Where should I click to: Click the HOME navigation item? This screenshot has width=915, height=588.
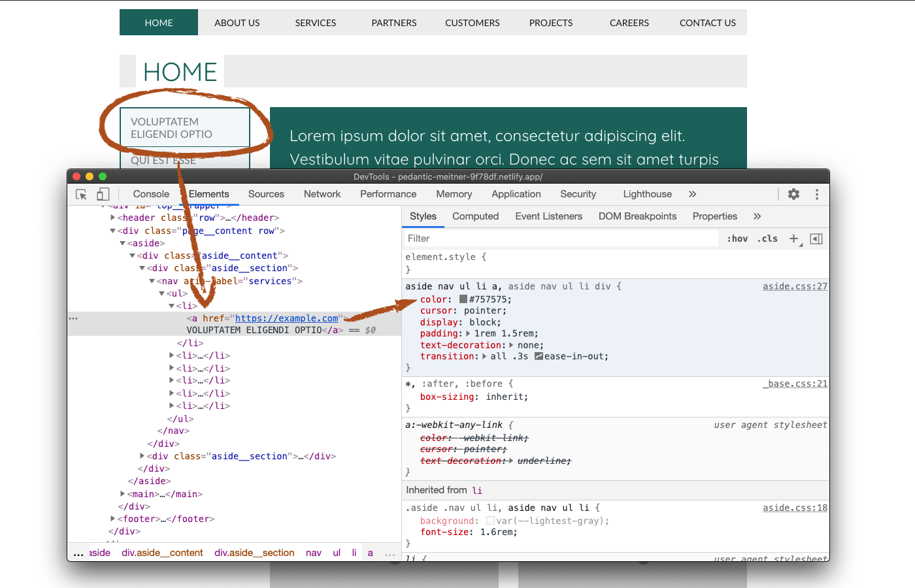159,22
